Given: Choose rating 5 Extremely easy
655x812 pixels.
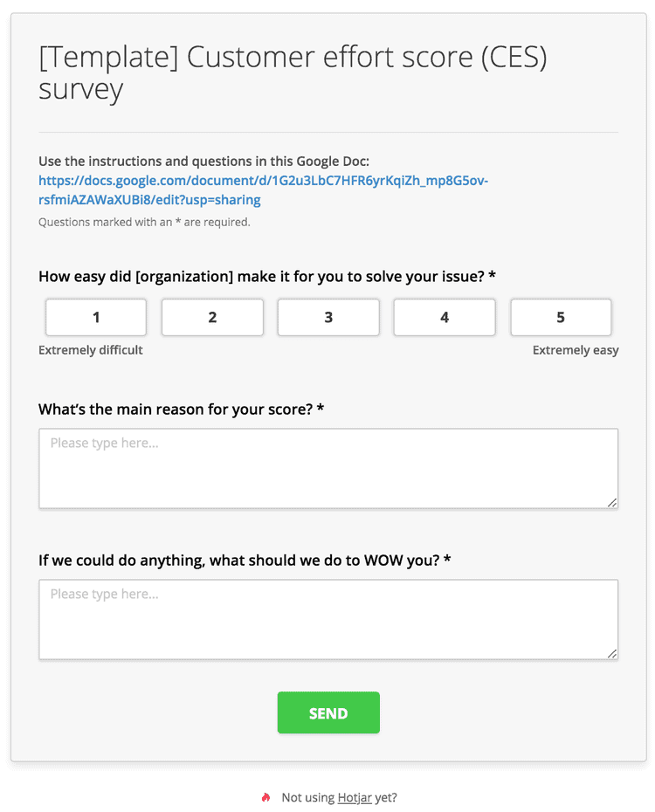Looking at the screenshot, I should pos(561,317).
